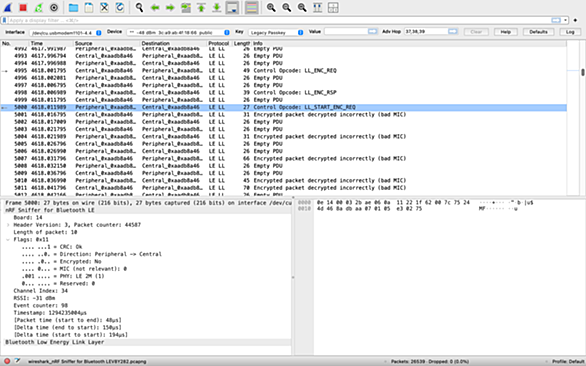This screenshot has height=366, width=586.
Task: Sort by the Destination column header
Action: [x=174, y=43]
